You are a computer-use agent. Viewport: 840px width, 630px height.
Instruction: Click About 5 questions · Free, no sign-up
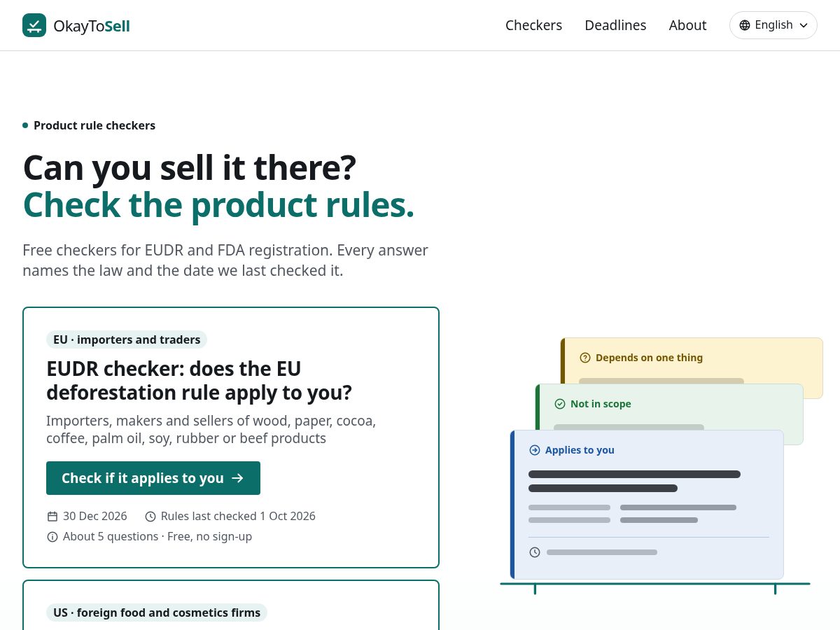click(157, 537)
